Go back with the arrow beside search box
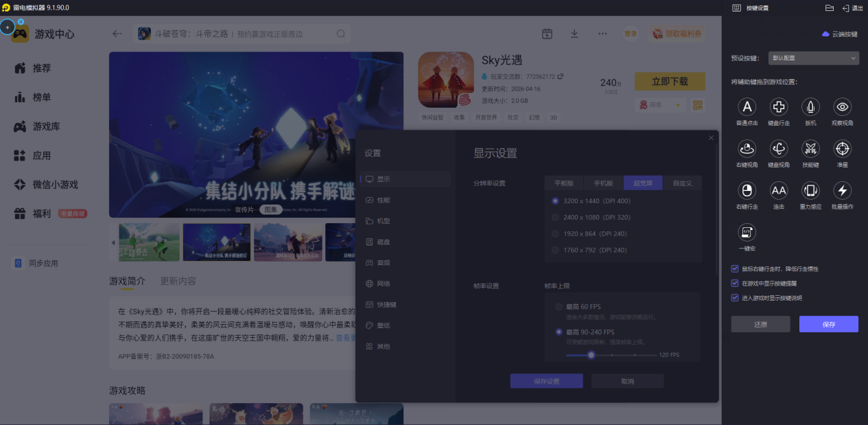The width and height of the screenshot is (868, 425). 117,34
